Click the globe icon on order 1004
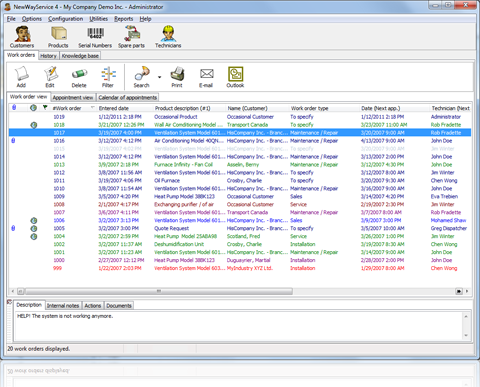This screenshot has height=387, width=480. tap(34, 236)
